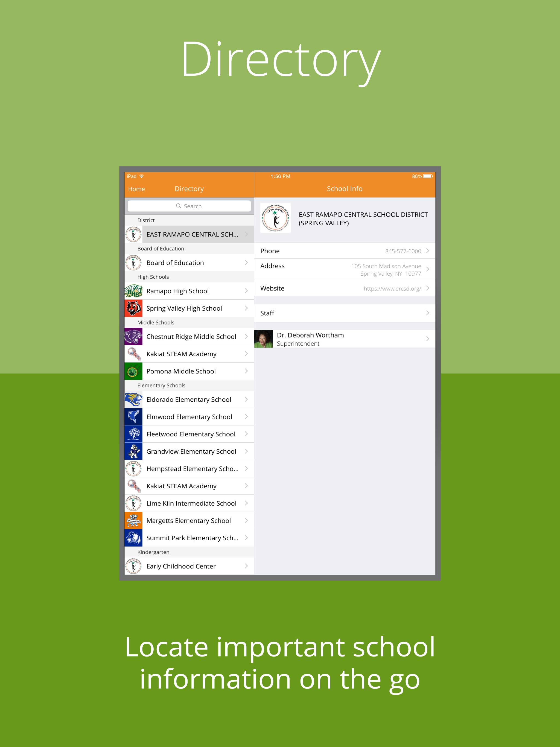Tap the Pomona Middle School green logo

pos(133,371)
